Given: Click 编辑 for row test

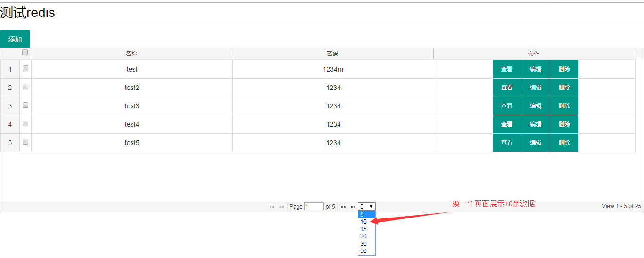Looking at the screenshot, I should (x=536, y=69).
